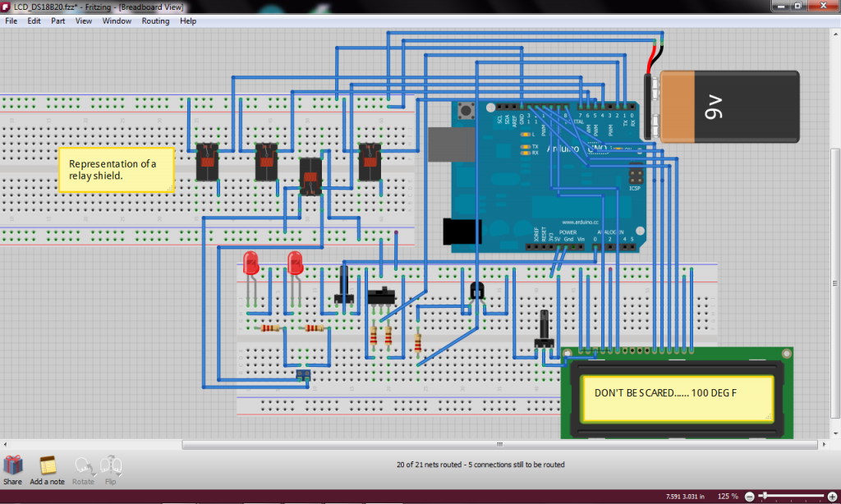The image size is (841, 504).
Task: Click the Rotate tool icon
Action: (x=84, y=466)
